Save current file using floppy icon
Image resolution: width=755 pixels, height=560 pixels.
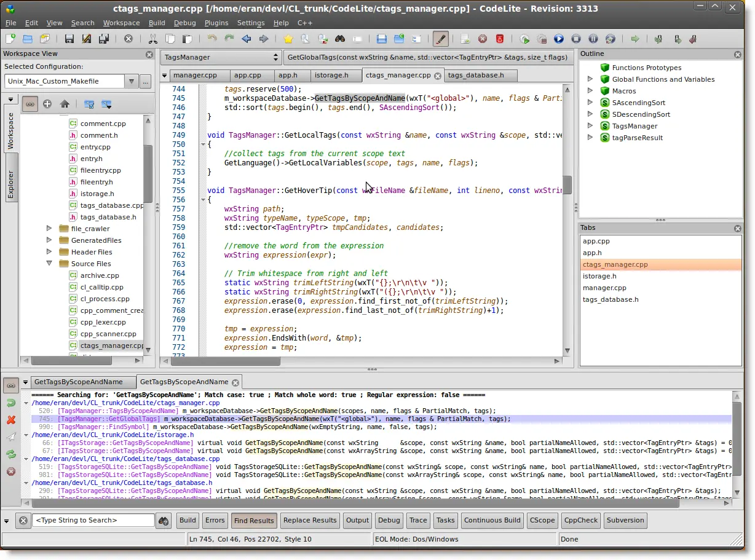tap(69, 39)
